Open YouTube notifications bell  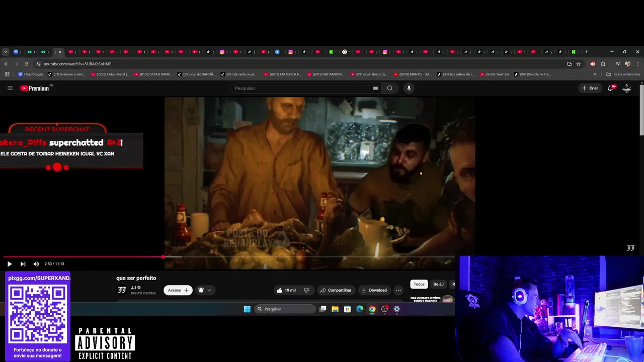[611, 88]
